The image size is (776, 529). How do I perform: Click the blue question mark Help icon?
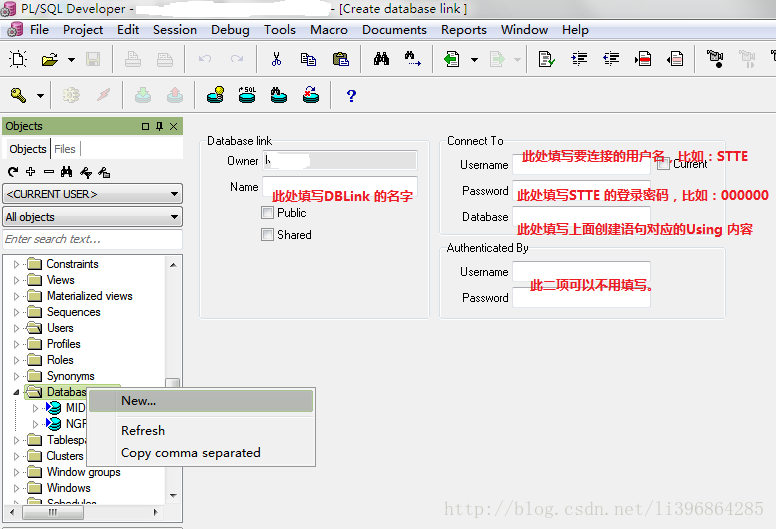tap(351, 95)
